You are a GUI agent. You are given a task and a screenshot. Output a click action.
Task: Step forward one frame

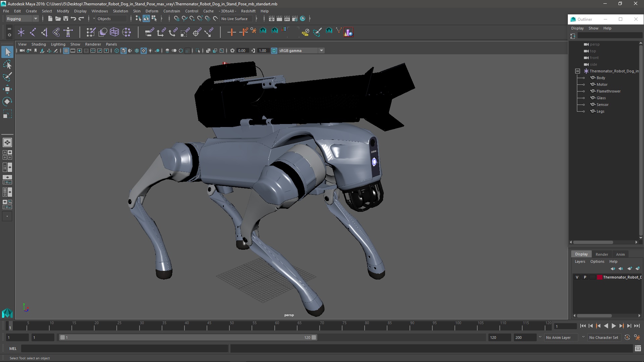point(629,326)
